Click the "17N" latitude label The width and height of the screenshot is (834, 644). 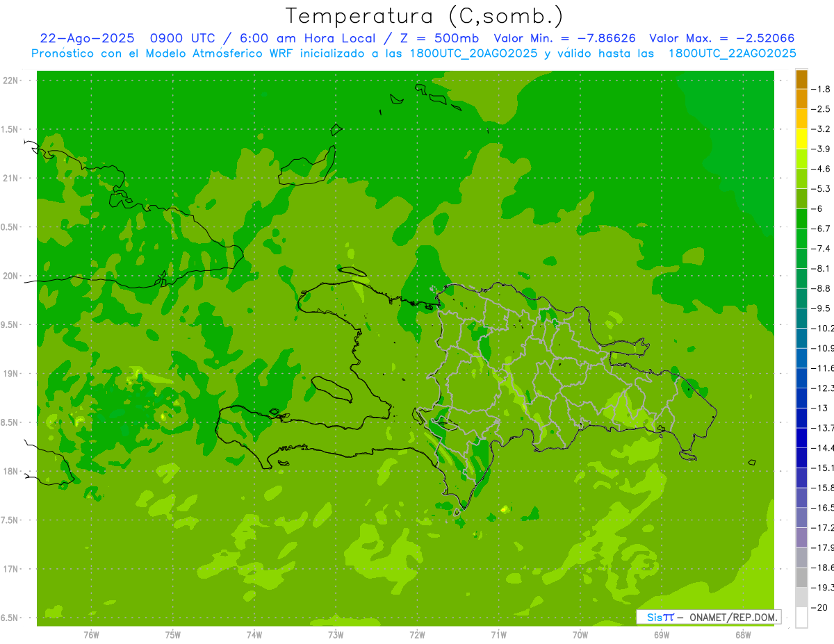tap(10, 569)
